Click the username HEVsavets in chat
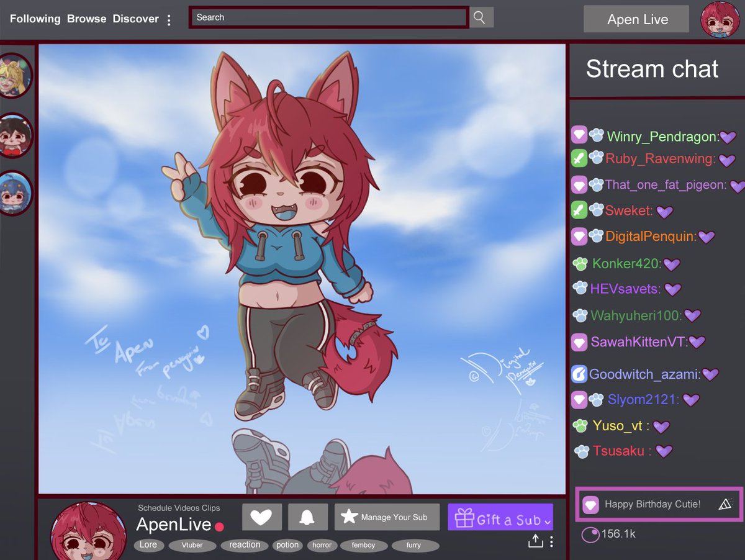745x560 pixels. pyautogui.click(x=624, y=289)
